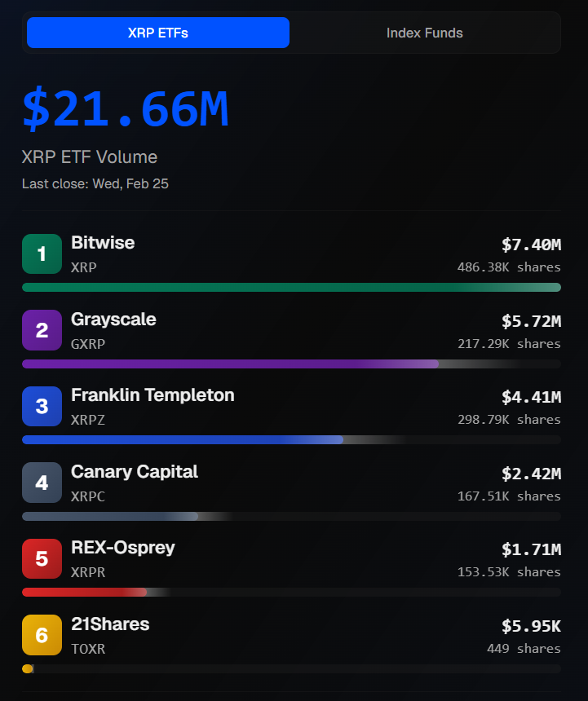Click the red rank 5 badge
588x701 pixels.
click(42, 558)
